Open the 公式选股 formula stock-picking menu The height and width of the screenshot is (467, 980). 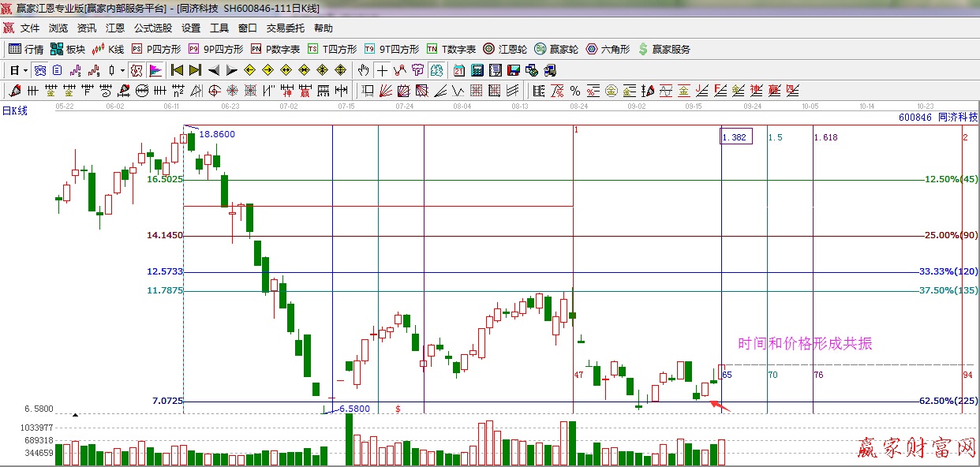(x=153, y=28)
